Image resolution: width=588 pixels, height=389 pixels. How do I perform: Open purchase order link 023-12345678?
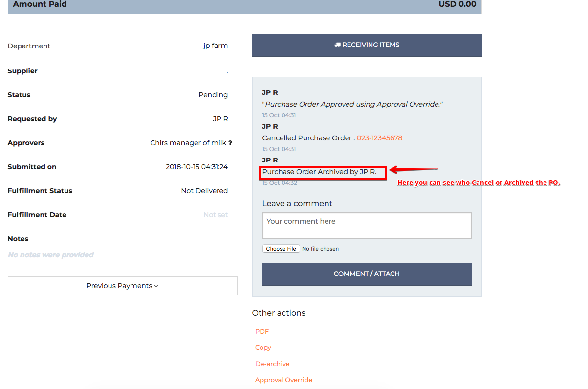(379, 138)
